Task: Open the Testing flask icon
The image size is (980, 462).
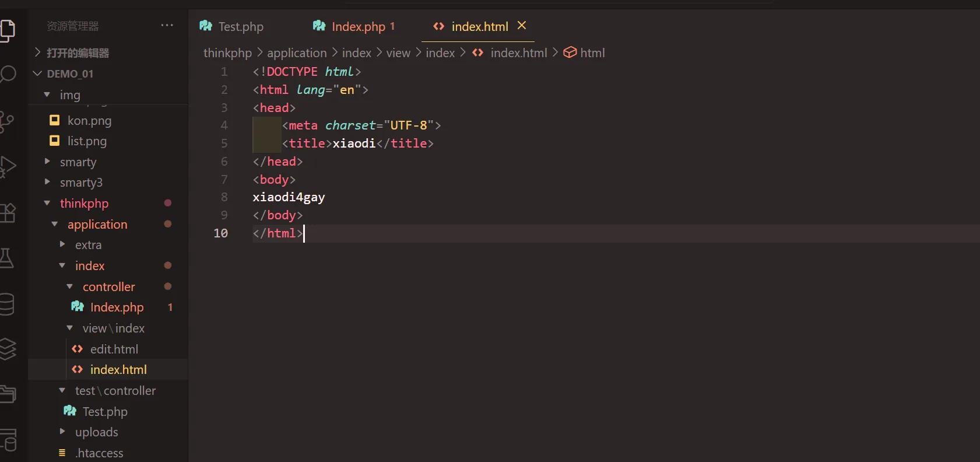Action: [x=7, y=258]
